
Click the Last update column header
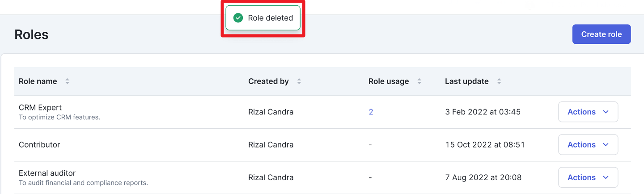[x=466, y=81]
